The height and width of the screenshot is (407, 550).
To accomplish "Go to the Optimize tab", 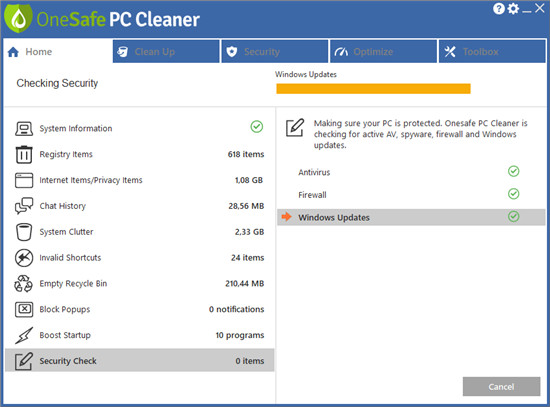I will [383, 51].
